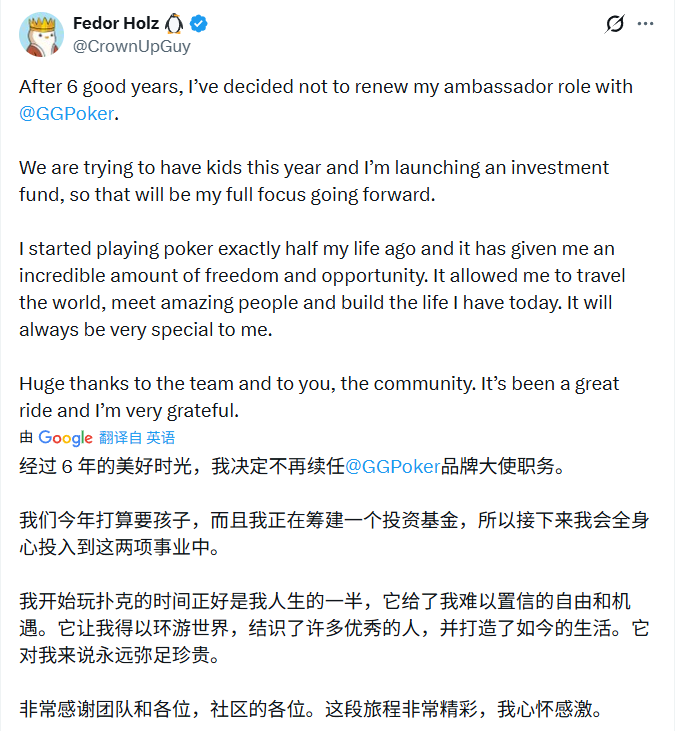Screen dimensions: 676x731
Task: Click the Chinese paragraph starting 非常感谢团队
Action: tap(300, 711)
